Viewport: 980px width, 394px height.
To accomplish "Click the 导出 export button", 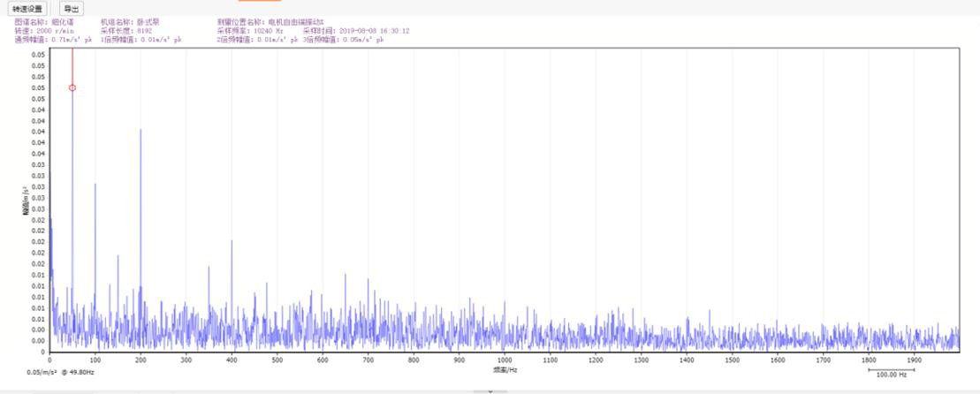I will [72, 8].
